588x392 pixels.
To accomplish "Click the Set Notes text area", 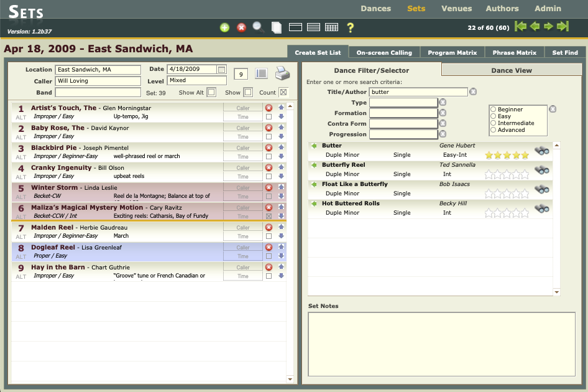I will tap(441, 344).
